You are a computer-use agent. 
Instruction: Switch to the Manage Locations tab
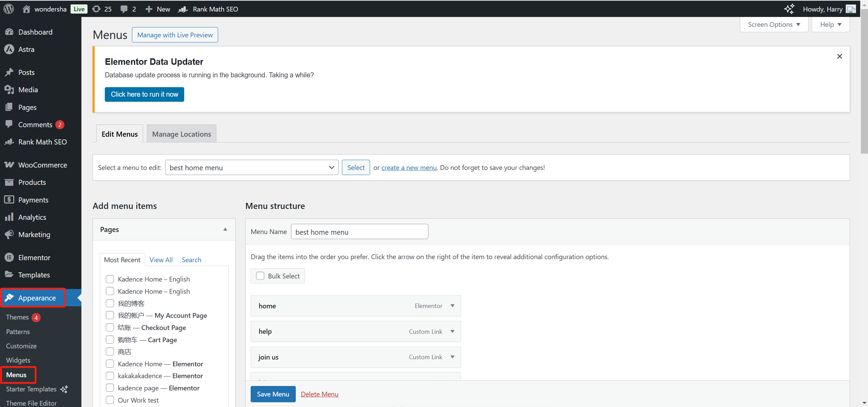click(x=181, y=134)
